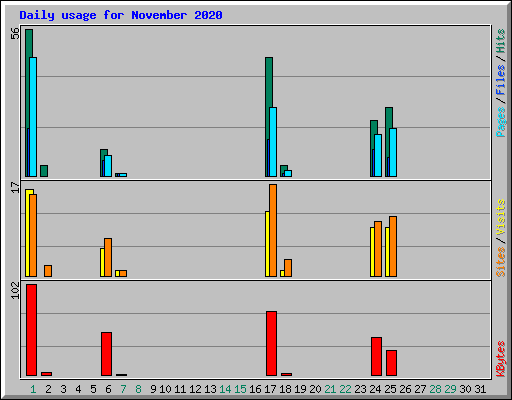
Task: Click day '8' on the x-axis
Action: (x=138, y=389)
